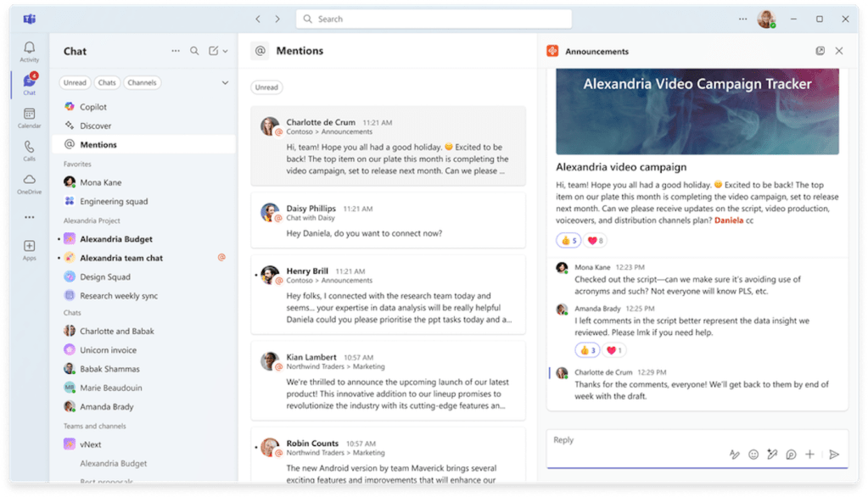
Task: Pop out the Announcements conversation
Action: click(820, 51)
